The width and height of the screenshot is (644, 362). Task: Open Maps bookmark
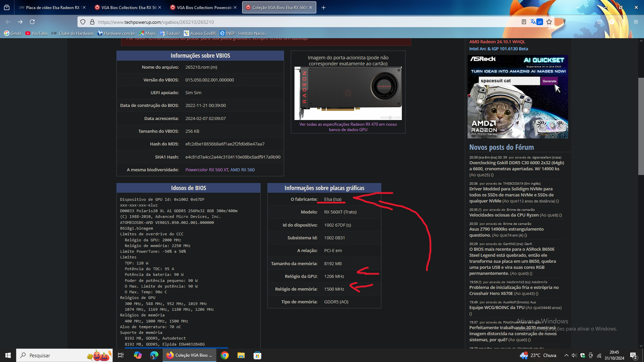pyautogui.click(x=147, y=33)
